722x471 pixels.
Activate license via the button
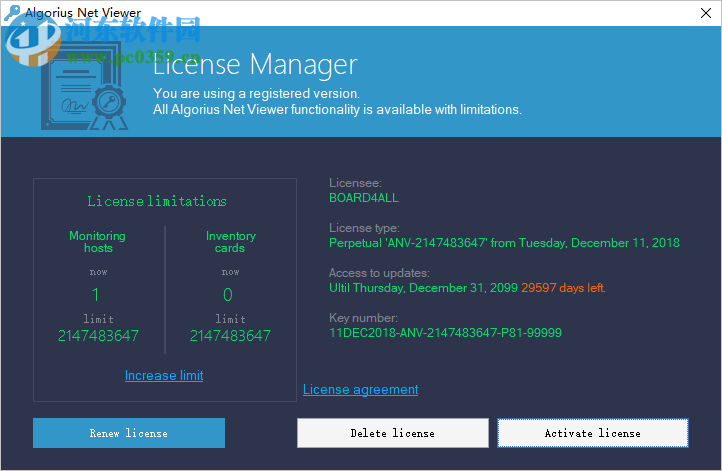593,433
